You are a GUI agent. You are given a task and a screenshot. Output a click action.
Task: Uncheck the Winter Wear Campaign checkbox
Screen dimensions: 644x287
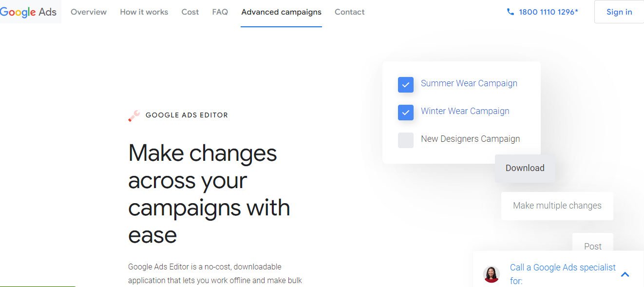coord(405,112)
